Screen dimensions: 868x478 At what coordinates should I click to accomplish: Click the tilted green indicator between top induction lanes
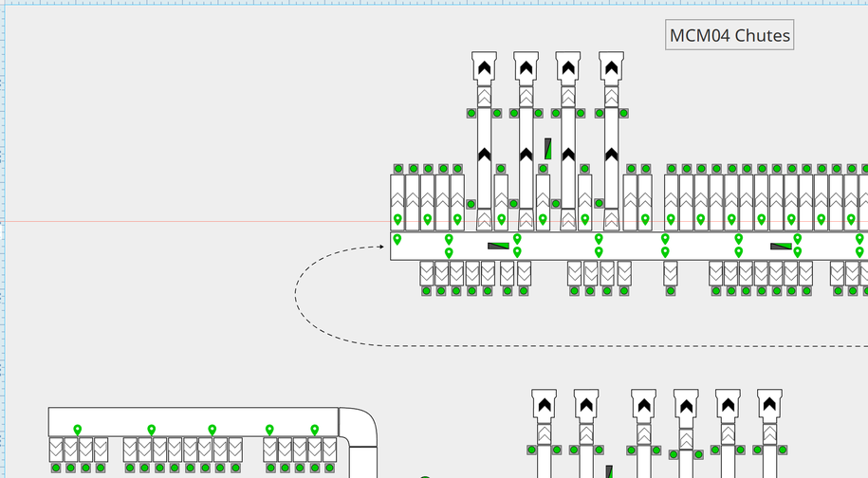tap(548, 149)
